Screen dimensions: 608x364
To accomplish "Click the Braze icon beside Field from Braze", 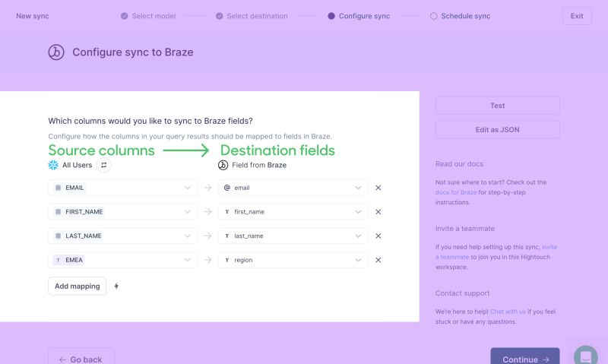I will [x=223, y=165].
